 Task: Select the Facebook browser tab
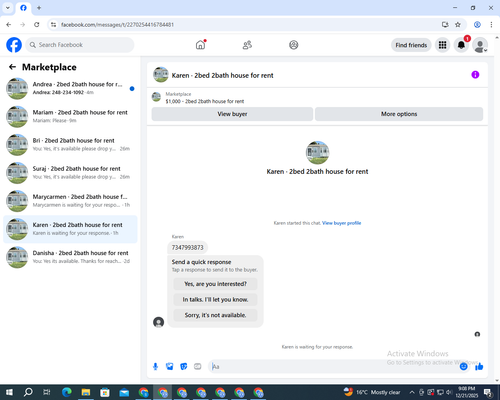tap(23, 8)
